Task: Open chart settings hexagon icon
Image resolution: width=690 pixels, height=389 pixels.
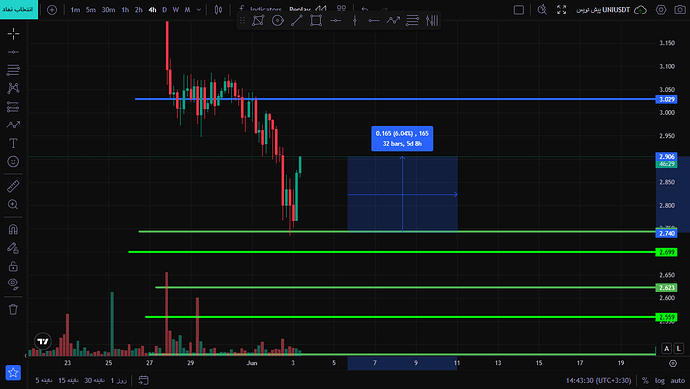Action: click(x=661, y=10)
